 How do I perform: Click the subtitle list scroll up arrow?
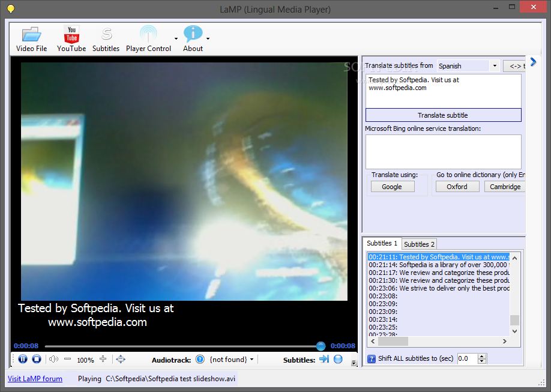coord(514,258)
